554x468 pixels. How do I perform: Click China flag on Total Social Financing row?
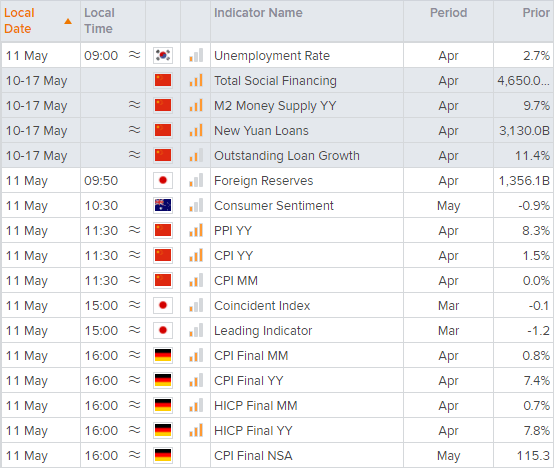coord(163,81)
